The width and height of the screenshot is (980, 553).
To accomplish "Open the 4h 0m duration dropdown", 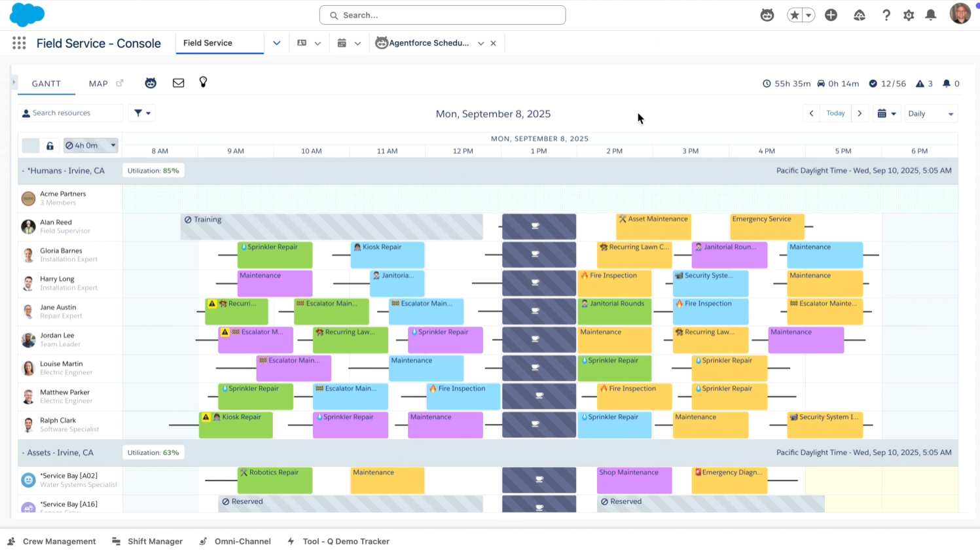I will coord(91,145).
